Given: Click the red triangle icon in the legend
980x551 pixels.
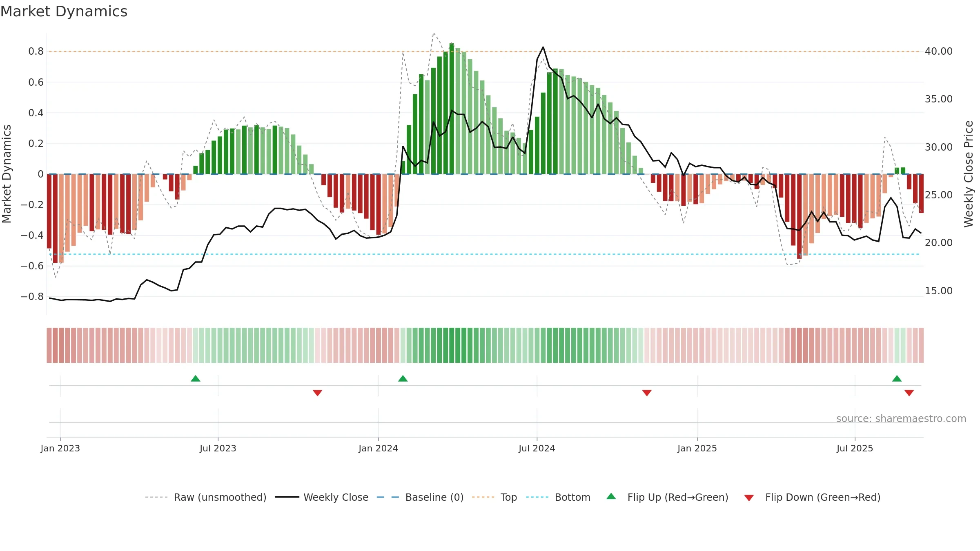Looking at the screenshot, I should pyautogui.click(x=749, y=498).
